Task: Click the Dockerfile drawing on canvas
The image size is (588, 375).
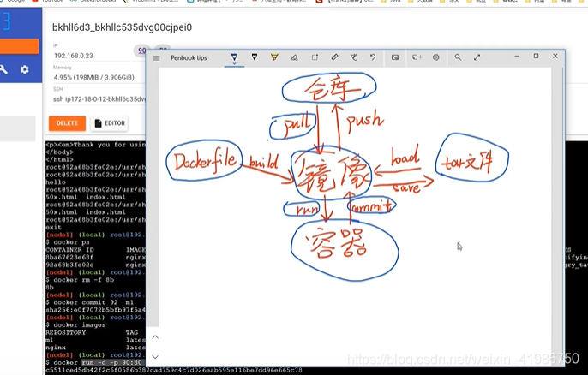Action: (x=204, y=160)
